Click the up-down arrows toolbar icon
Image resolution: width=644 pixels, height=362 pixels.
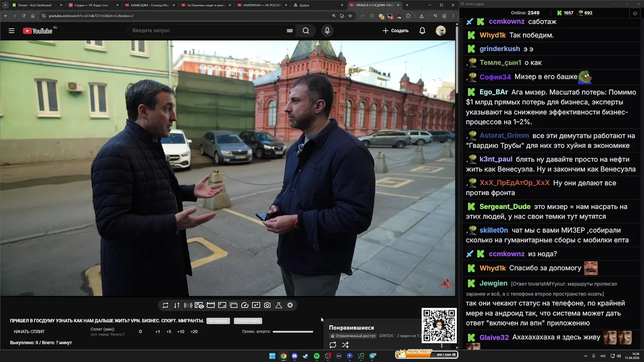[177, 305]
